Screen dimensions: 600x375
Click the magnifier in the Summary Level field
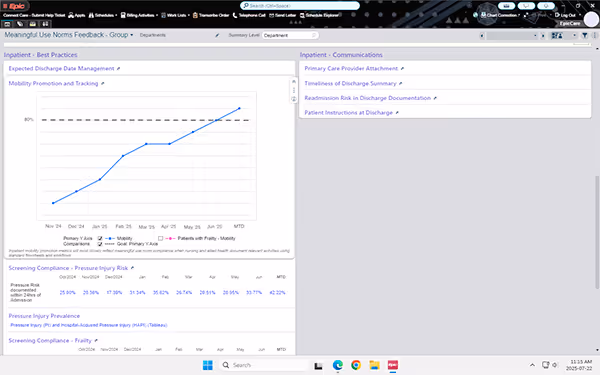click(x=314, y=35)
